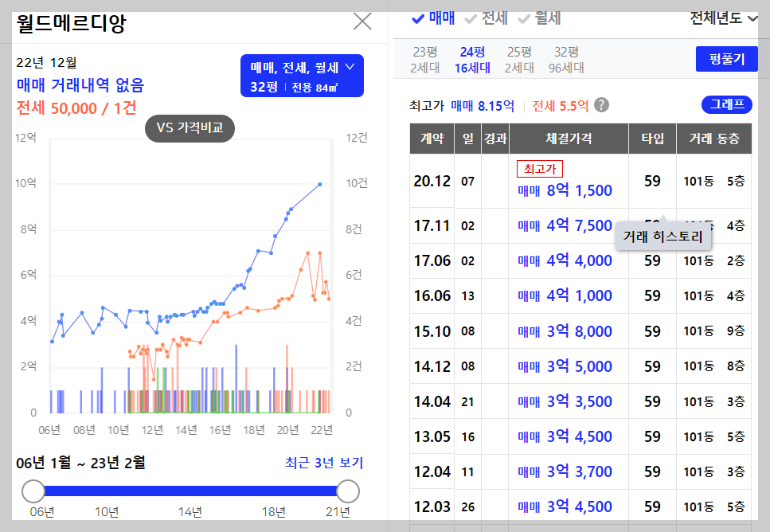This screenshot has width=770, height=532.
Task: Click the 거래 히스토리 tooltip
Action: [x=663, y=236]
